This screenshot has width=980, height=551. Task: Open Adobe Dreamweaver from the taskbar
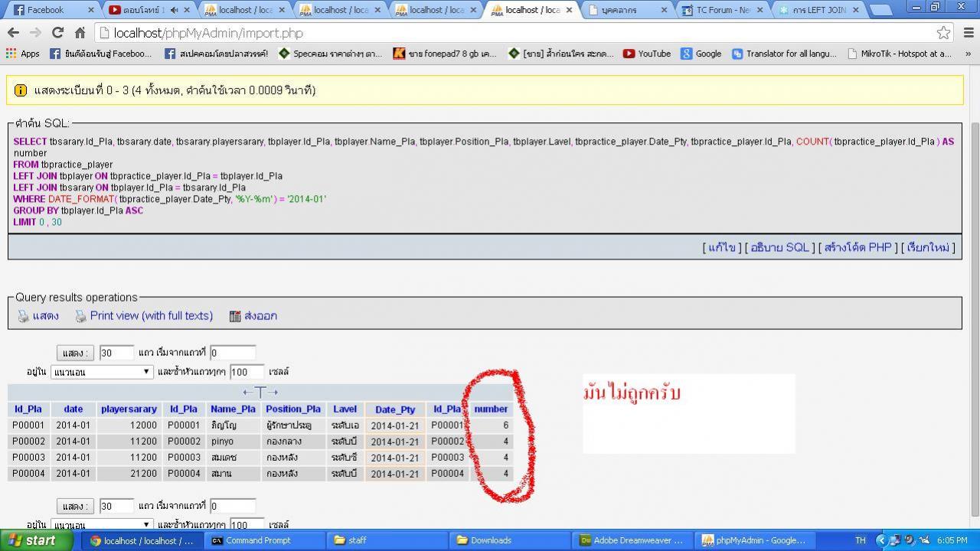(x=632, y=540)
